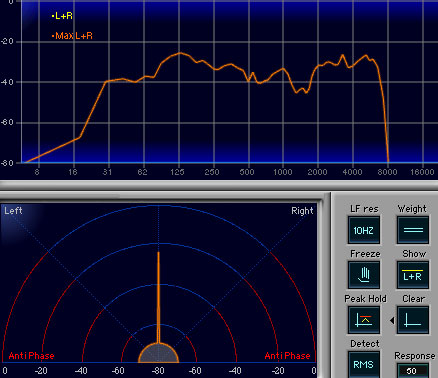Screen dimensions: 438x378
Task: Click the Left label in phase meter
Action: point(13,211)
